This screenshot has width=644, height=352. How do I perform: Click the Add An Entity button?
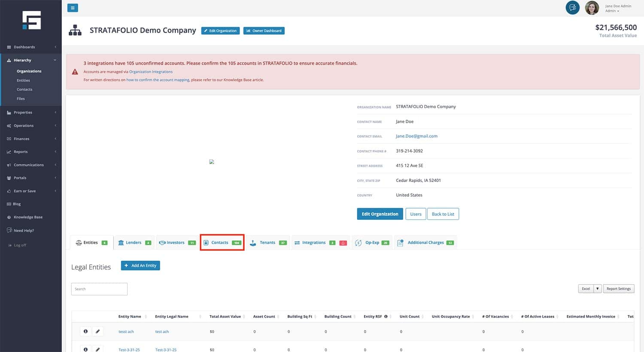click(140, 266)
